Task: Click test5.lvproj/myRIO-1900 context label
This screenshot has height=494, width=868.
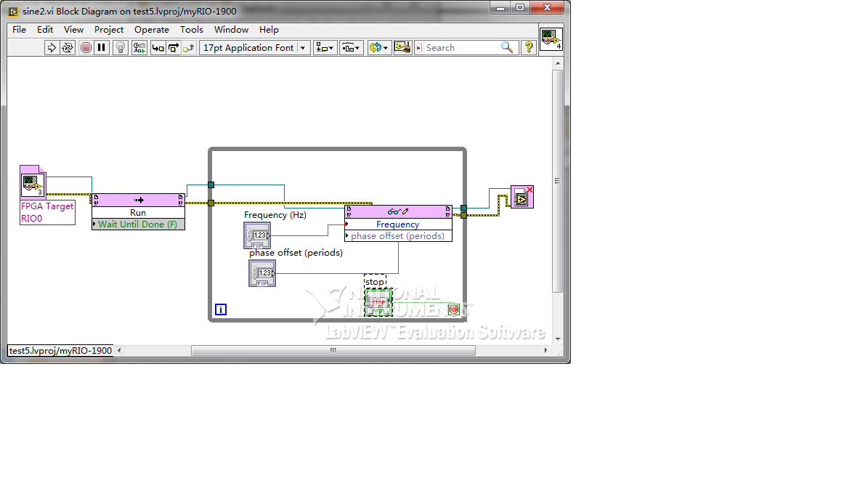Action: (x=60, y=351)
